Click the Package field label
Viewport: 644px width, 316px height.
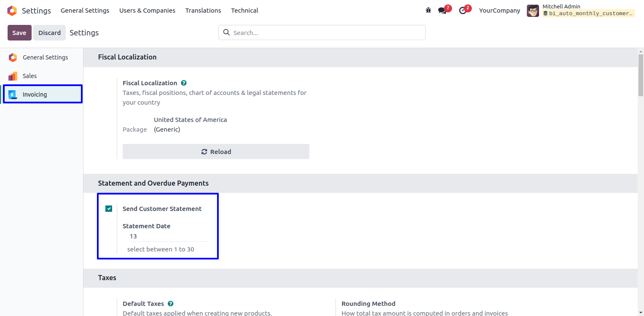(135, 130)
